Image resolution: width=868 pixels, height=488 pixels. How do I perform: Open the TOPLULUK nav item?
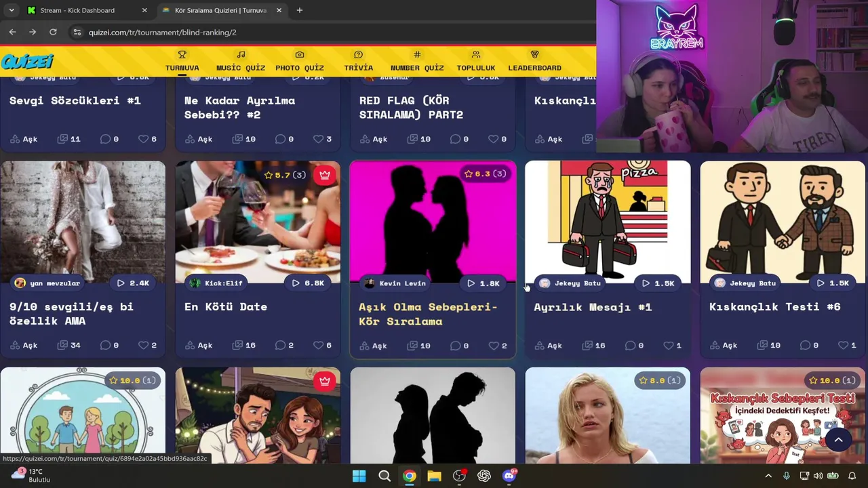tap(475, 61)
